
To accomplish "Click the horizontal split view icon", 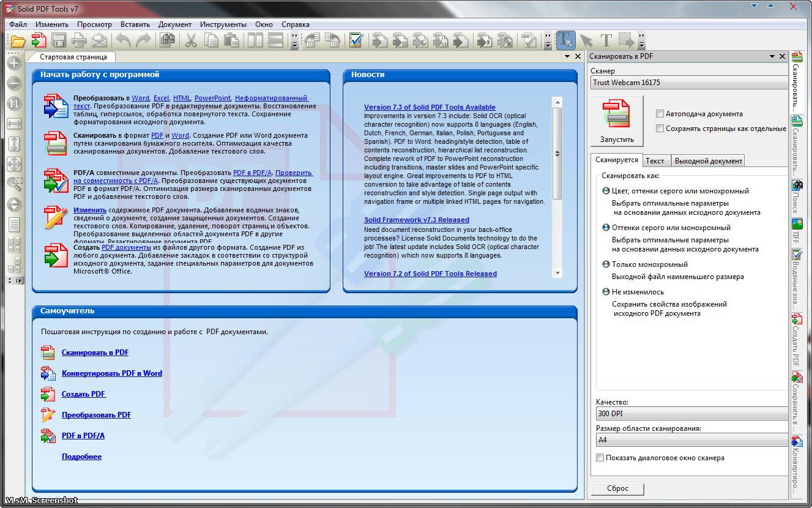I will (275, 40).
